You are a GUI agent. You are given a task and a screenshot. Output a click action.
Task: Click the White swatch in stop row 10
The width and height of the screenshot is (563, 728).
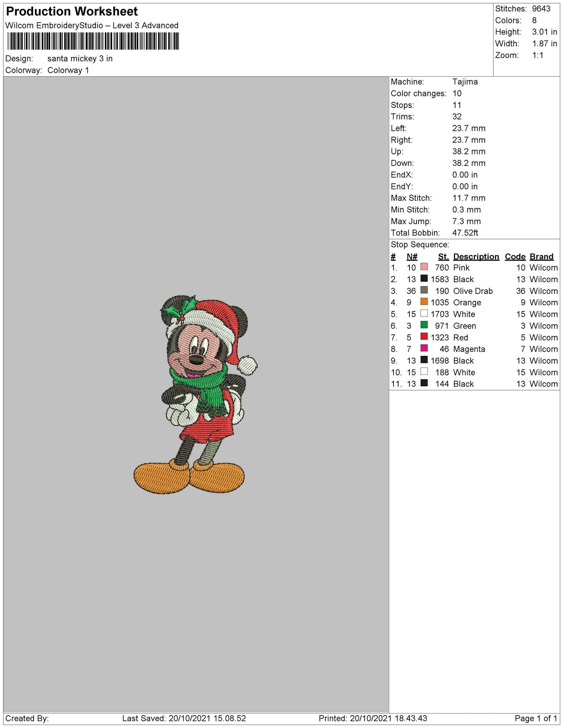point(424,371)
